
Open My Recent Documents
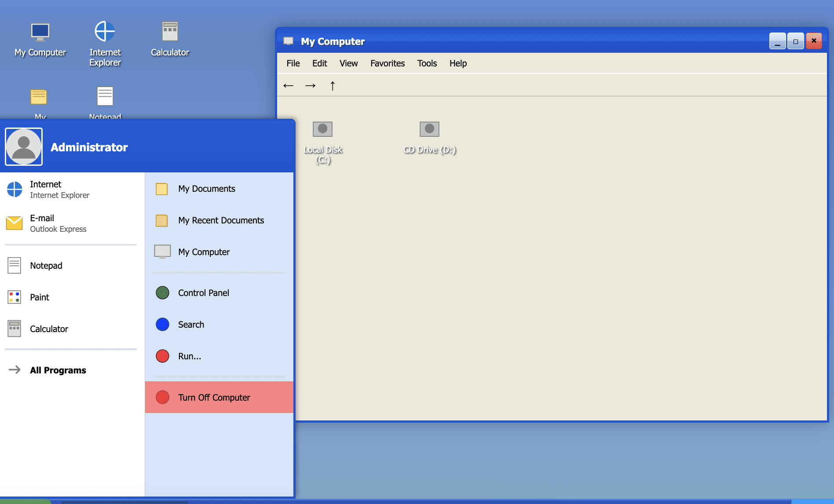pos(221,220)
